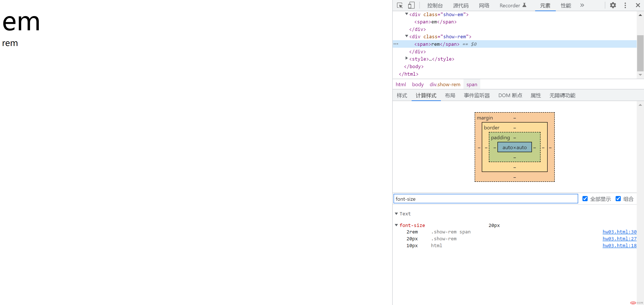The width and height of the screenshot is (644, 305).
Task: Open the 网络 tab
Action: click(484, 6)
